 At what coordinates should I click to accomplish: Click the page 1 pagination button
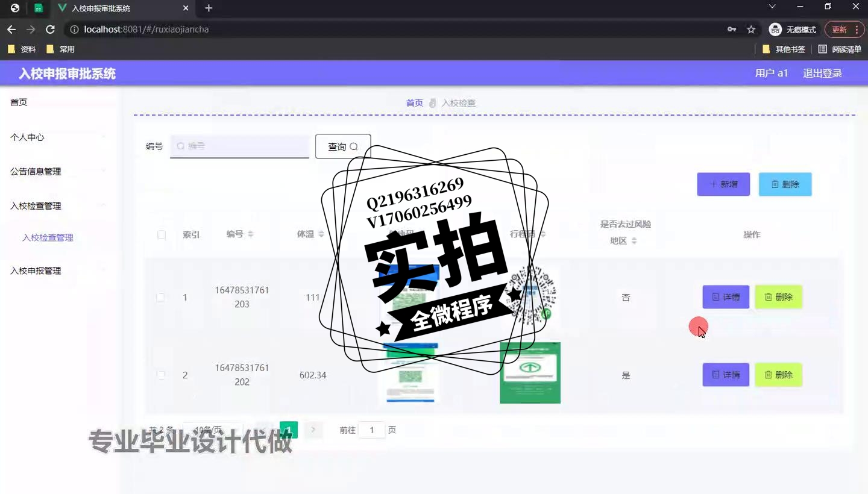coord(289,430)
